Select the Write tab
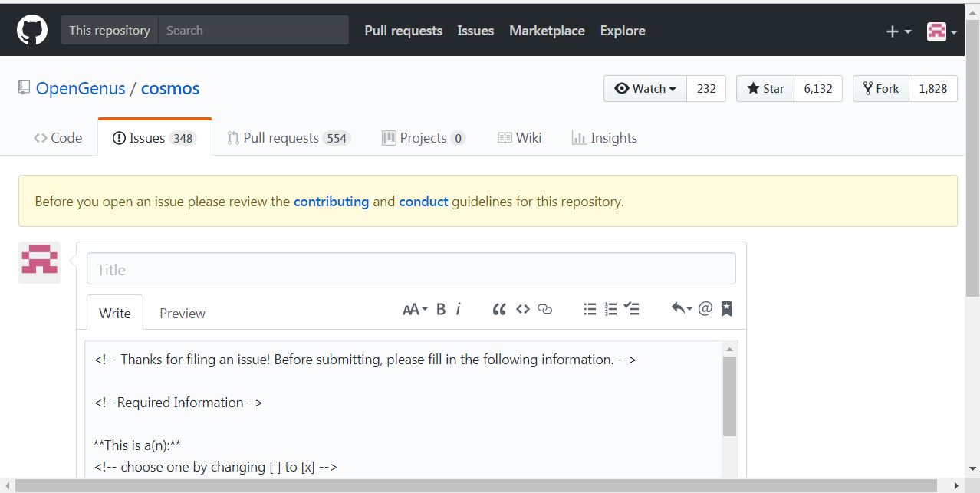 tap(115, 313)
